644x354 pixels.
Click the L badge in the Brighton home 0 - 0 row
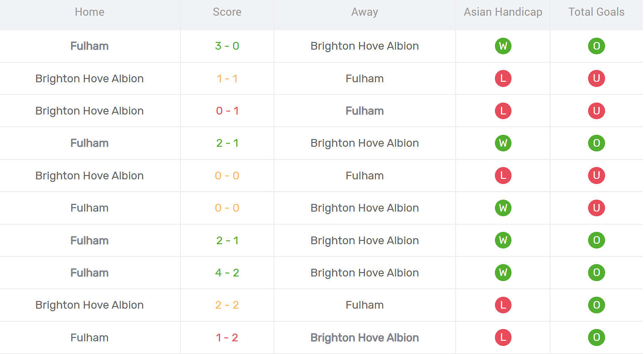(x=503, y=176)
